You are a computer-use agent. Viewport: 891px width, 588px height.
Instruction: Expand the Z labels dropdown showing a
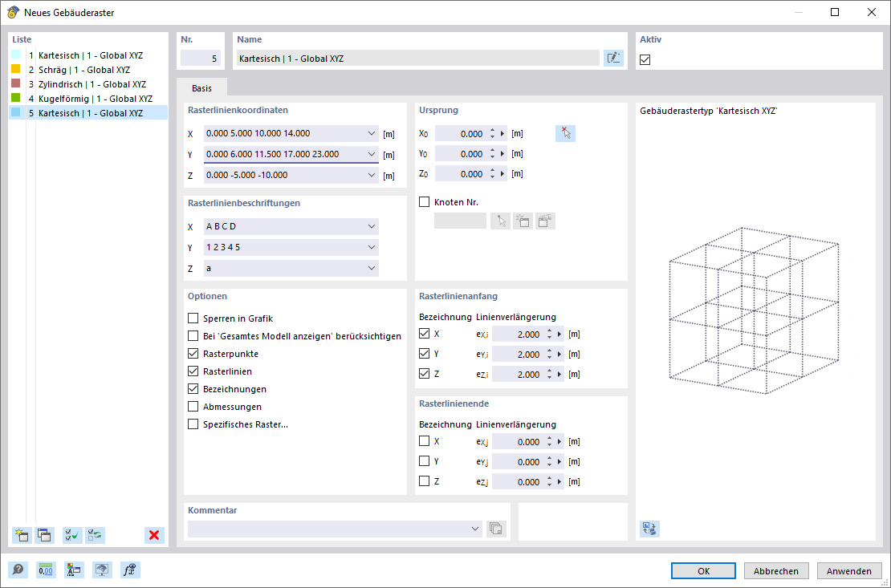pos(371,268)
